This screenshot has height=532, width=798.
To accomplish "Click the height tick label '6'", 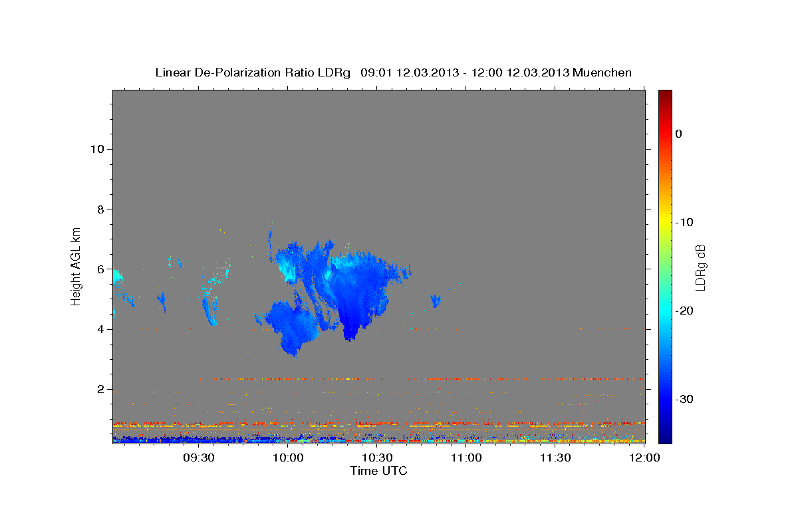I will pos(100,269).
